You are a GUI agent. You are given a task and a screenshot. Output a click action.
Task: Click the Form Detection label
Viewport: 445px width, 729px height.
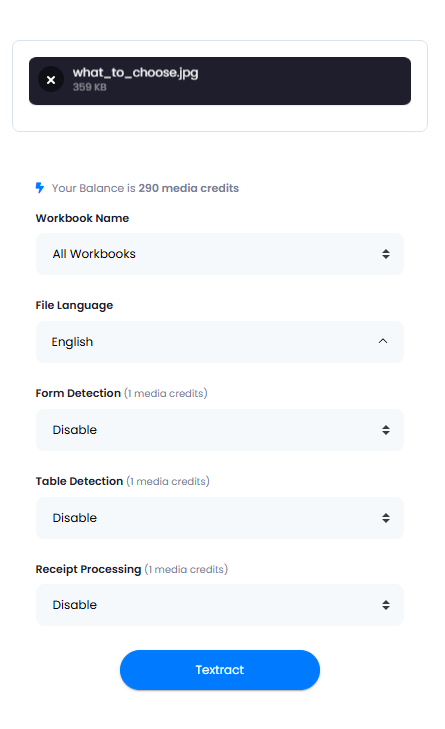[x=78, y=393]
